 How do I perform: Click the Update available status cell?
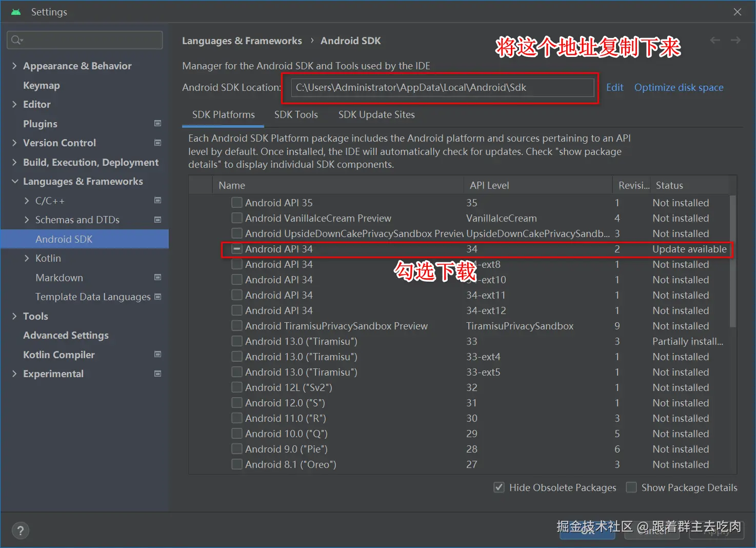(x=689, y=249)
